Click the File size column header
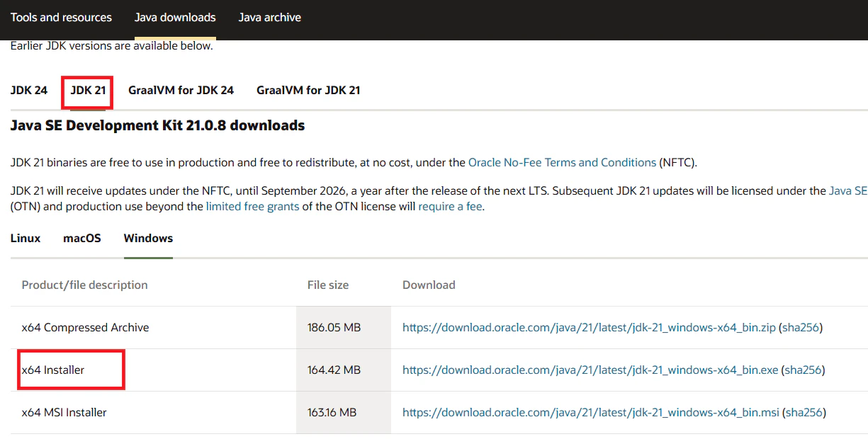868x439 pixels. coord(328,285)
